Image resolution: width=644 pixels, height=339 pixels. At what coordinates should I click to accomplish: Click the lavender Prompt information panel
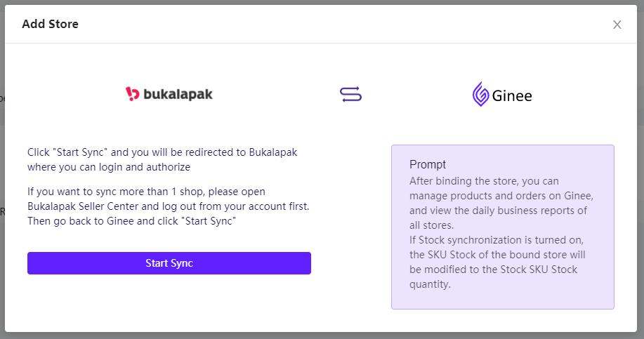coord(503,227)
